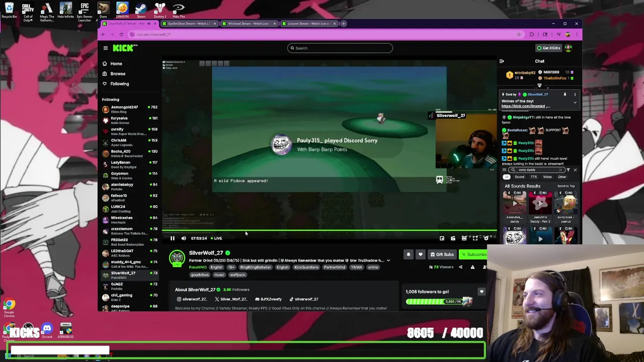Bookmark this page with the star icon

pyautogui.click(x=519, y=34)
